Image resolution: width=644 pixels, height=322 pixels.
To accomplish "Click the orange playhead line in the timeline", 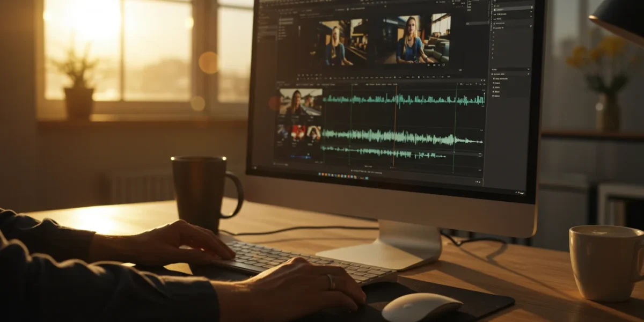I will pos(394,129).
